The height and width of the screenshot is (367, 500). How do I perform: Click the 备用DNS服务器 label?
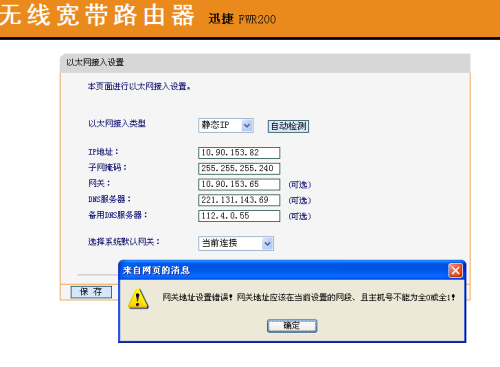click(118, 215)
